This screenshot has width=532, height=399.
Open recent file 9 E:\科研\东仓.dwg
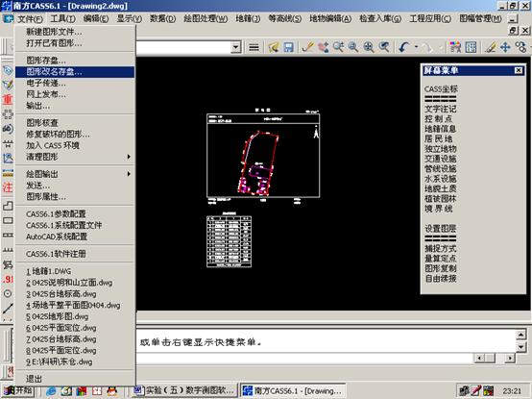[75, 362]
